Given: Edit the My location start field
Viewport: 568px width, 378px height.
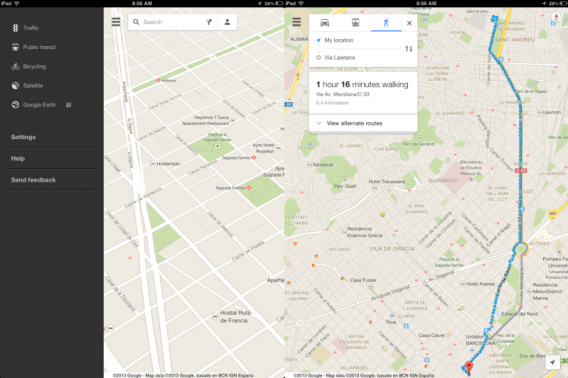Looking at the screenshot, I should click(339, 40).
